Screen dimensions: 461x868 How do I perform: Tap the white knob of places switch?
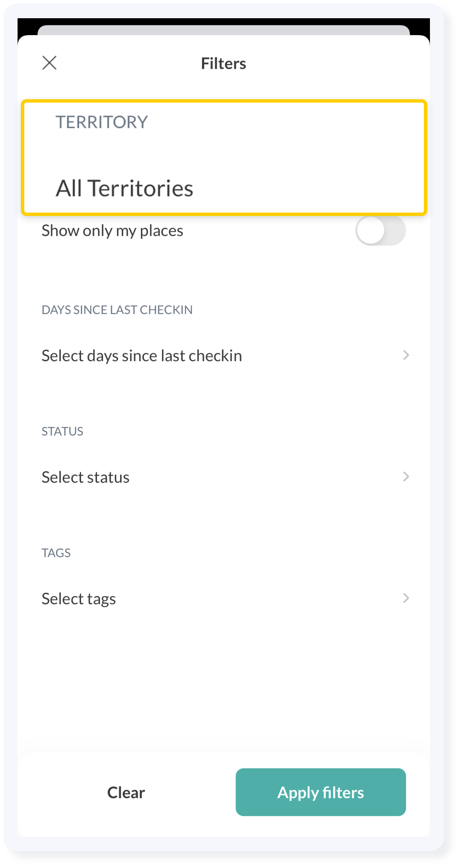coord(371,230)
